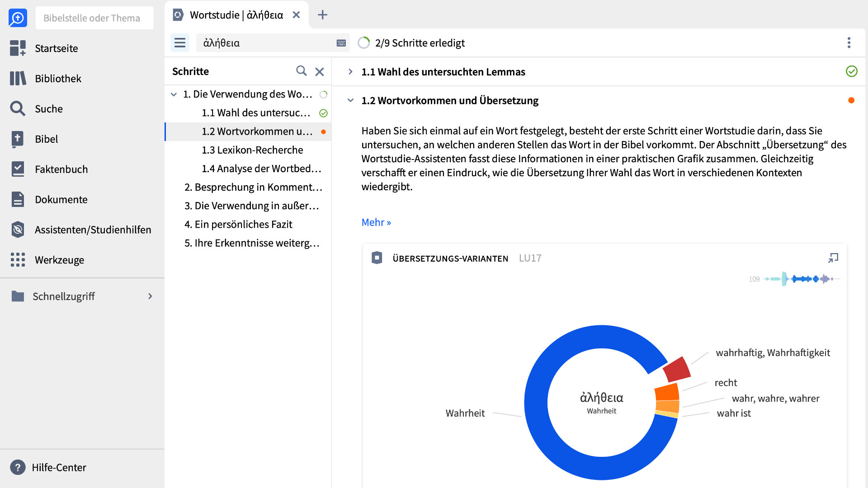Toggle orange dot on step 1.2 in list

click(323, 132)
